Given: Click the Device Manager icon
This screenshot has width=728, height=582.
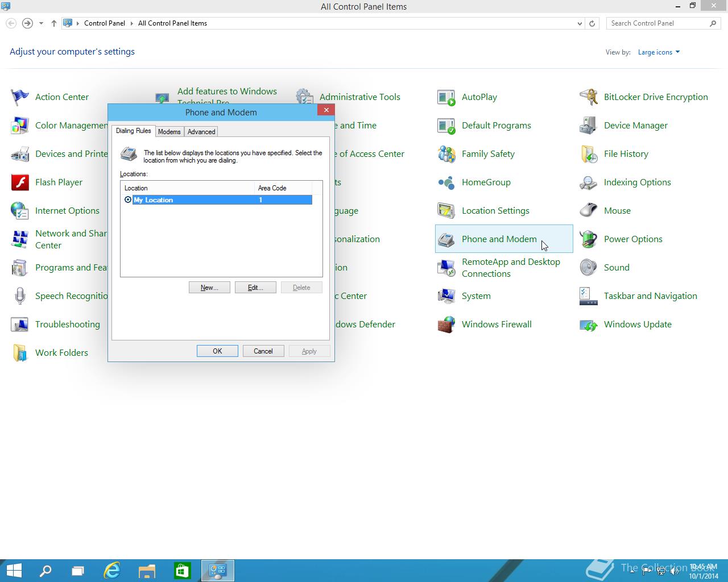Looking at the screenshot, I should pyautogui.click(x=588, y=126).
